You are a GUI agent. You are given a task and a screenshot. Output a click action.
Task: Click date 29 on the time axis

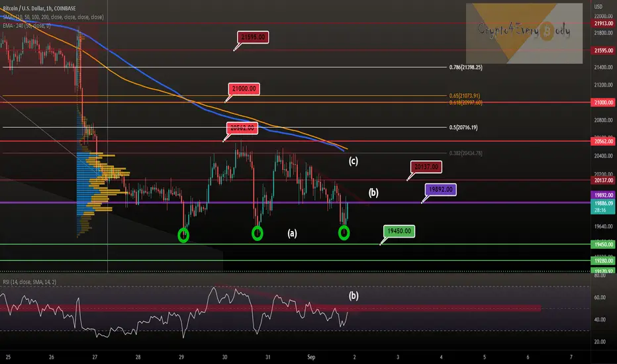pyautogui.click(x=181, y=357)
